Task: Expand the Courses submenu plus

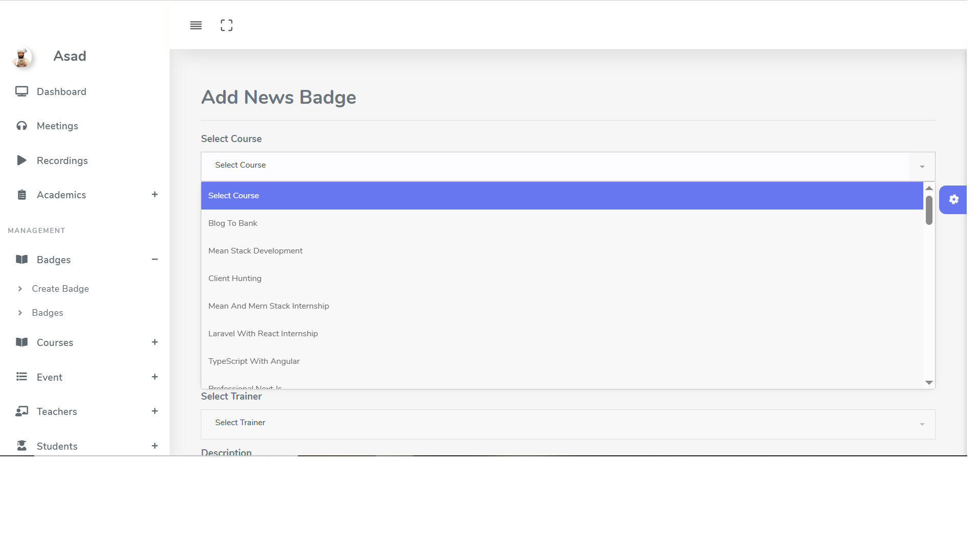Action: 155,342
